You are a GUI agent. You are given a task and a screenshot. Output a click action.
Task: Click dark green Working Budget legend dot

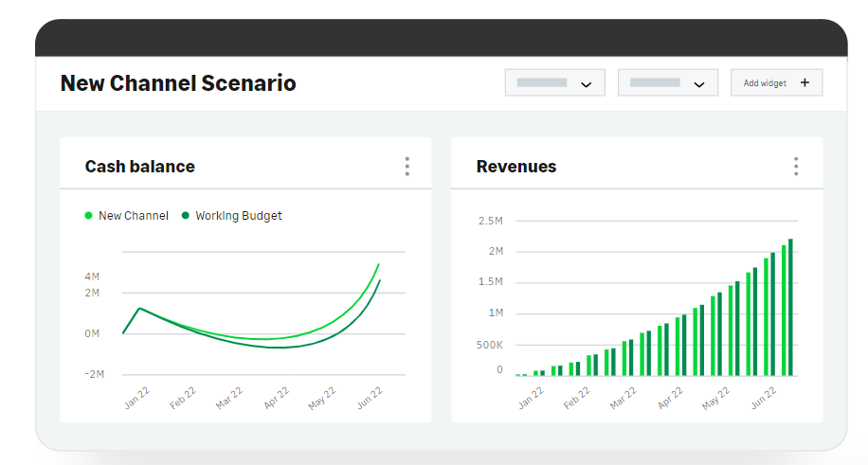pyautogui.click(x=186, y=216)
